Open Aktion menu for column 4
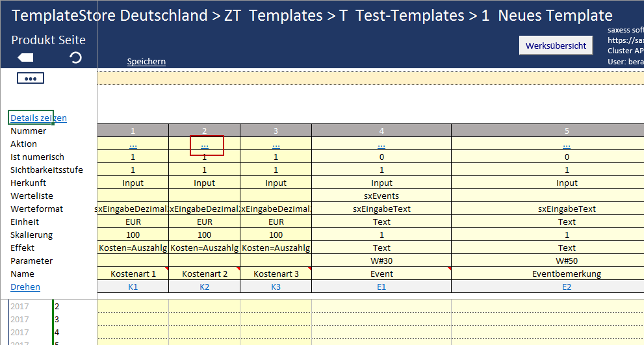644x345 pixels. 381,144
